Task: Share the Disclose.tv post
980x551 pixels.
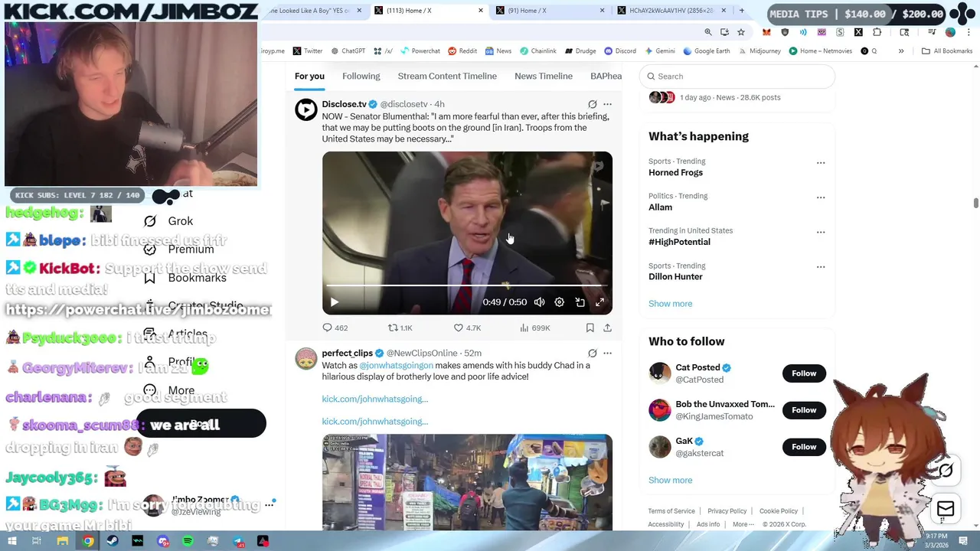Action: click(607, 328)
